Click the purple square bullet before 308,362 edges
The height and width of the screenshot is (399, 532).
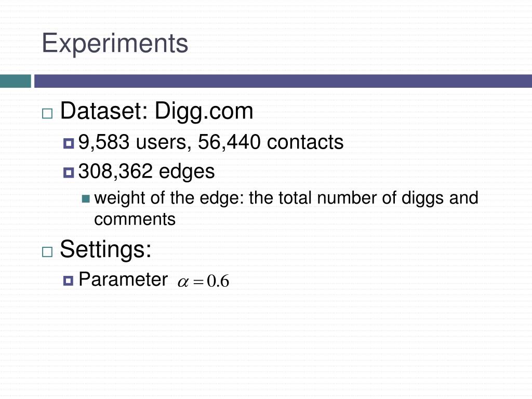[69, 172]
